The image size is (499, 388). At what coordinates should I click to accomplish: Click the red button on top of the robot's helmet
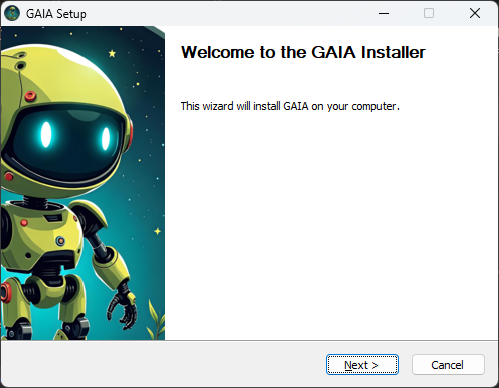click(30, 96)
